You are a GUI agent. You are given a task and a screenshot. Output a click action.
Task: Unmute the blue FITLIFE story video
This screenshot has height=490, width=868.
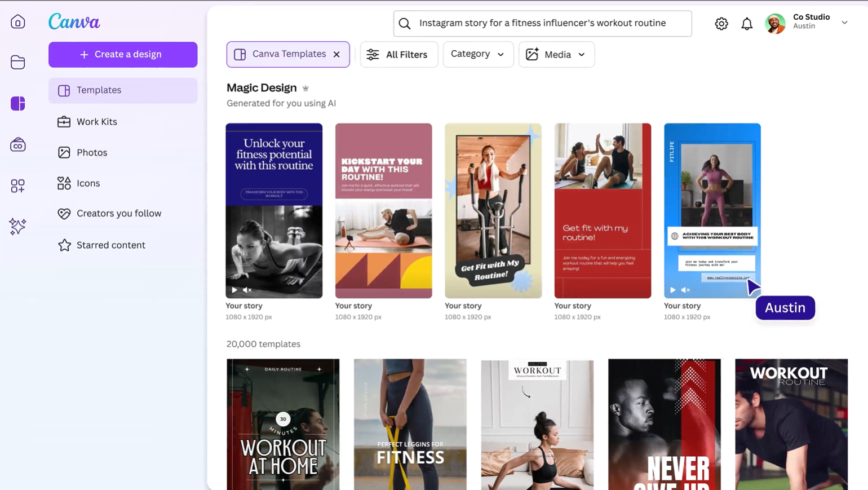685,290
